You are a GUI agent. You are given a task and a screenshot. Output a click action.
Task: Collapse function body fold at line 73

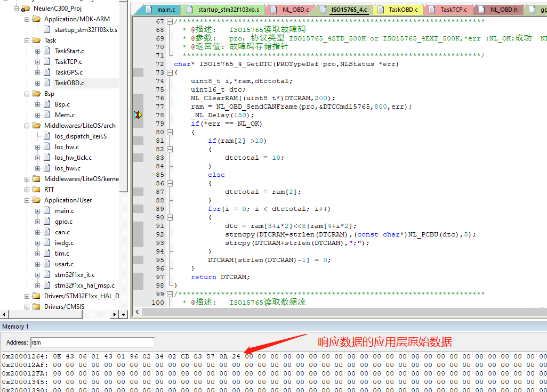point(170,72)
